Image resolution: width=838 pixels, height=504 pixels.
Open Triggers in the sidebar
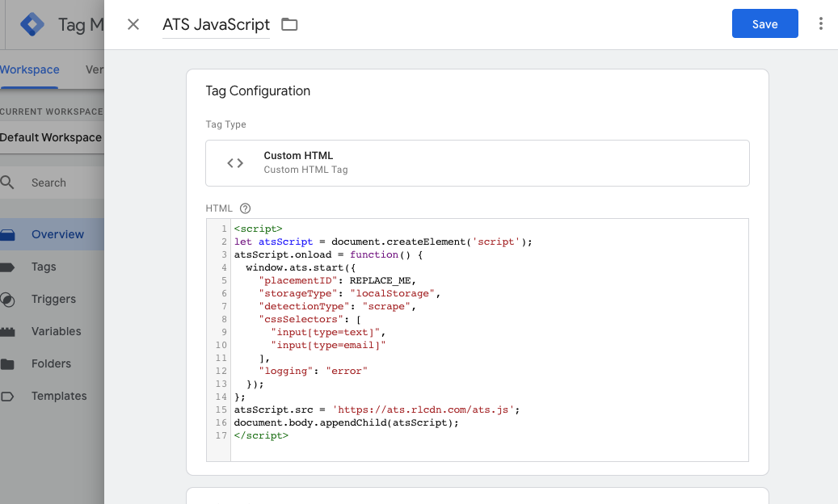point(52,299)
